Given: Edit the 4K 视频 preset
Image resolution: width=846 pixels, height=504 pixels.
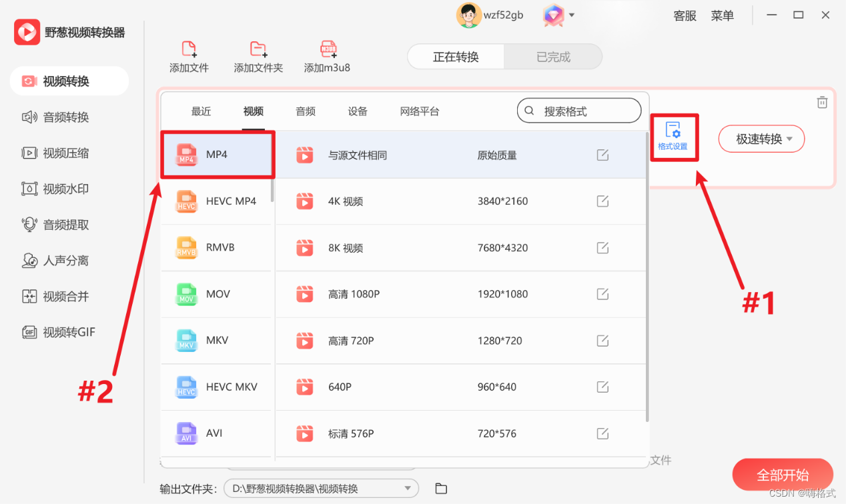Looking at the screenshot, I should 602,201.
